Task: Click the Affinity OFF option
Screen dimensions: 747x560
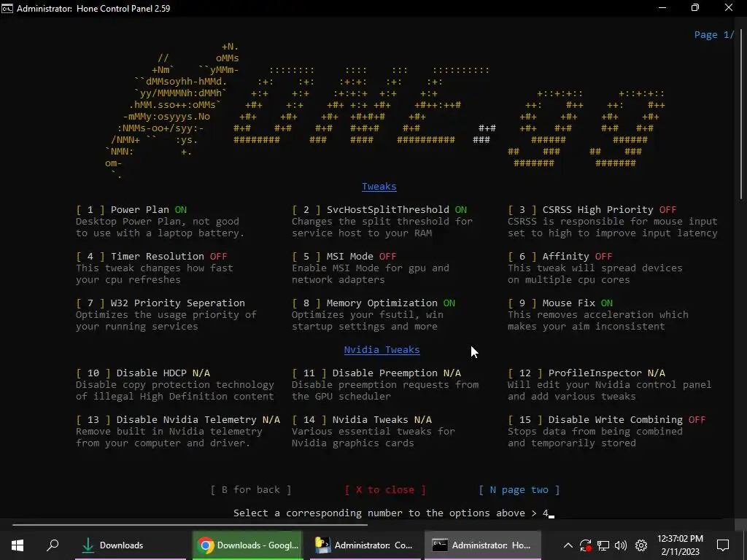Action: (560, 256)
